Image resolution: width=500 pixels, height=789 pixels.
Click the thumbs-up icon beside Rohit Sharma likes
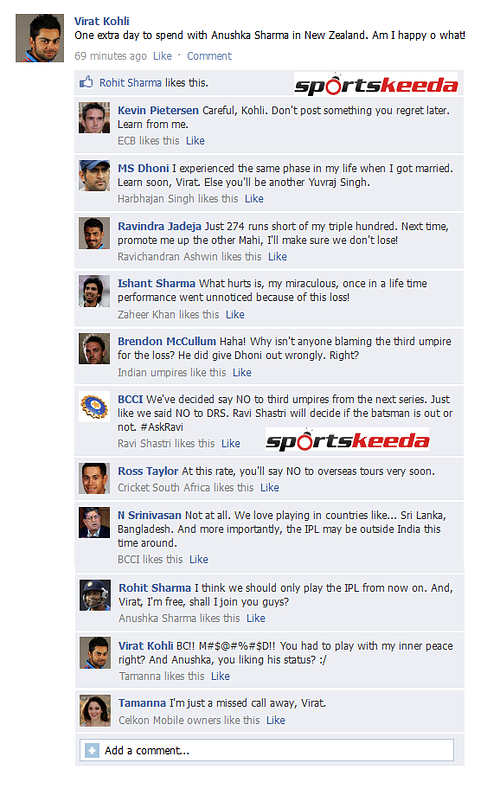point(86,82)
